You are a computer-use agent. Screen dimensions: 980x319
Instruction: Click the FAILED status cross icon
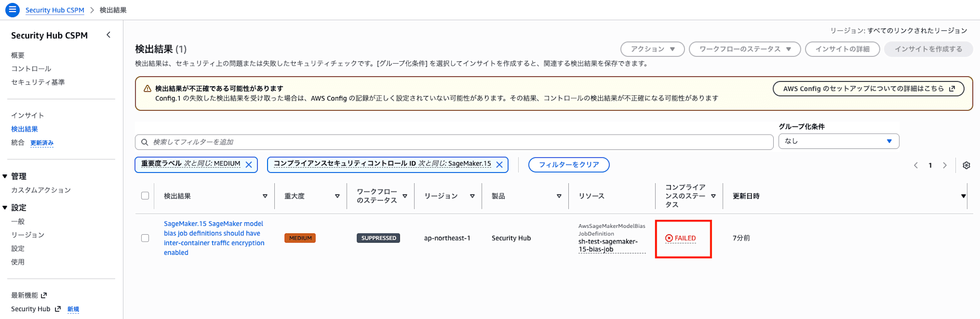[x=669, y=238]
